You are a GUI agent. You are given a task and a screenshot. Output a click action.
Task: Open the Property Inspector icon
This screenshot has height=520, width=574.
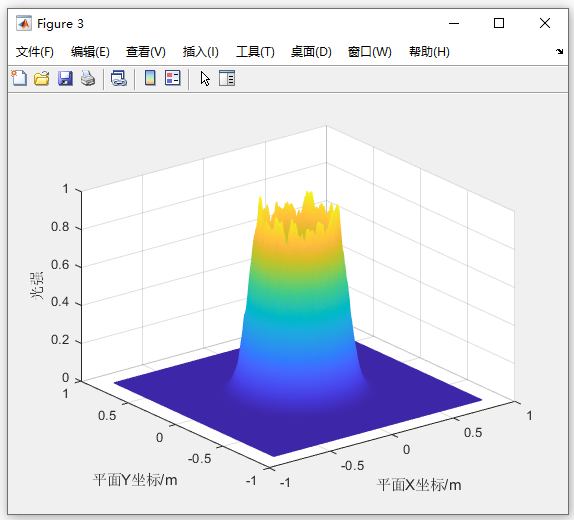pyautogui.click(x=227, y=78)
